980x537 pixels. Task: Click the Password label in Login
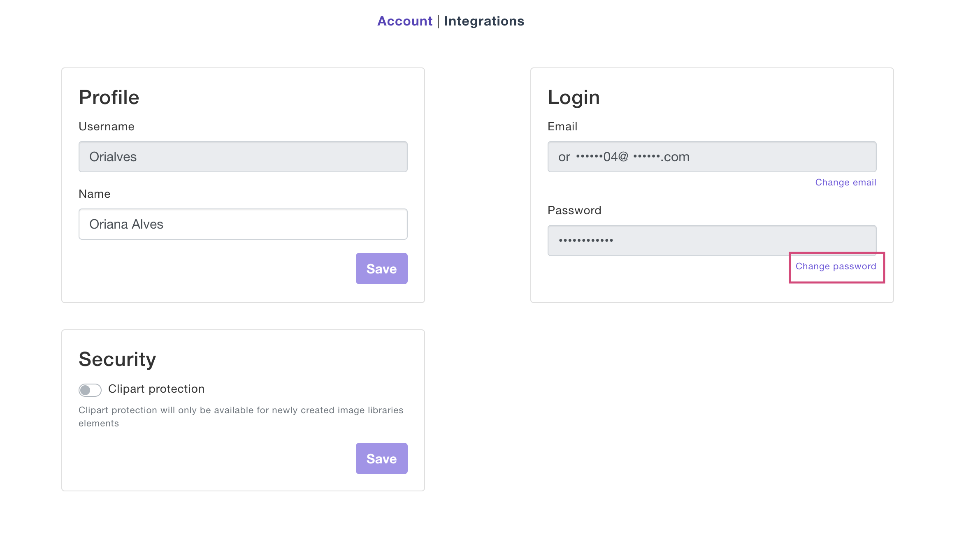point(574,211)
